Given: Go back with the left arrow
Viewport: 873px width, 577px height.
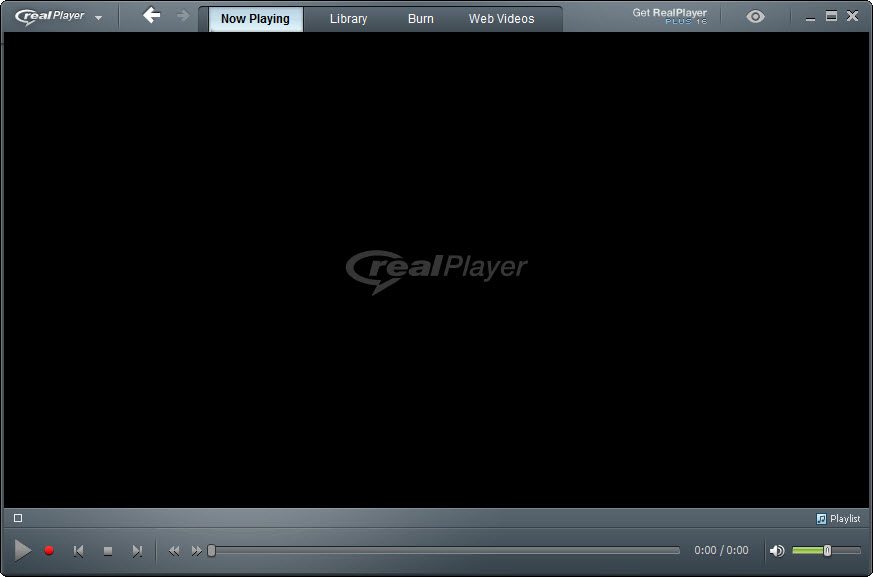Looking at the screenshot, I should click(x=151, y=15).
